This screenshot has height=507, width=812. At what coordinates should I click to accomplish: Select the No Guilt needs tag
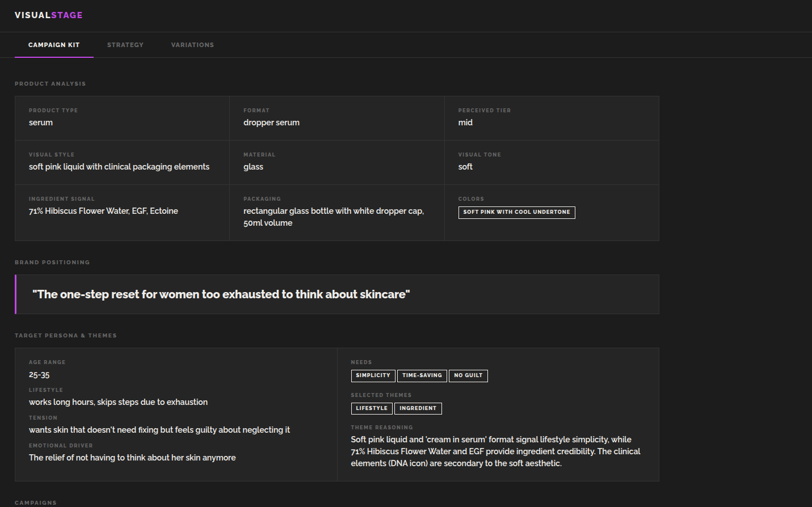468,375
